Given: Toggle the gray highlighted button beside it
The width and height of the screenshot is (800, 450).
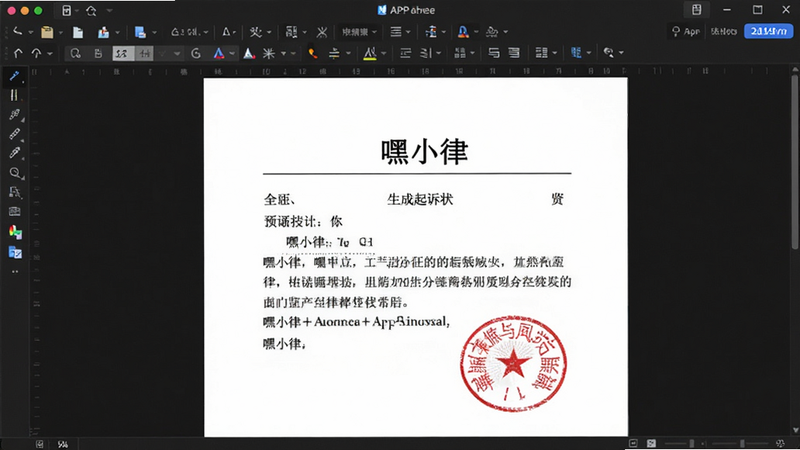Looking at the screenshot, I should 144,53.
